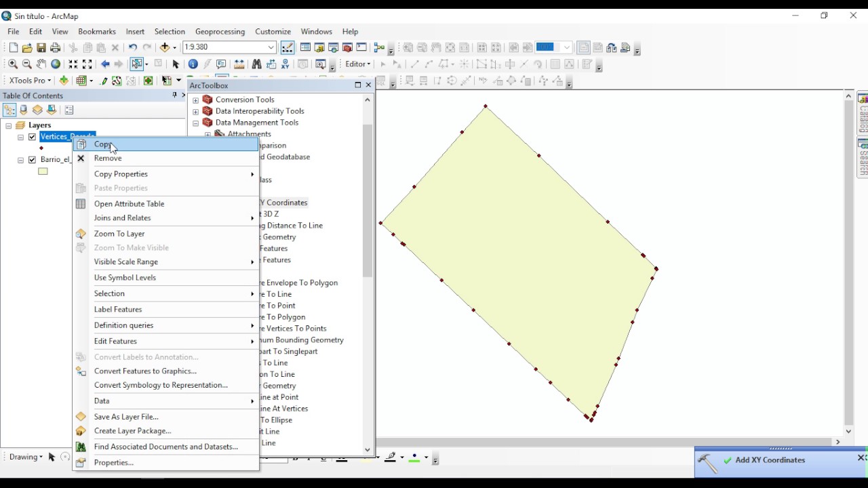Image resolution: width=868 pixels, height=488 pixels.
Task: Select the Conversion Tools toolbox item
Action: click(245, 100)
